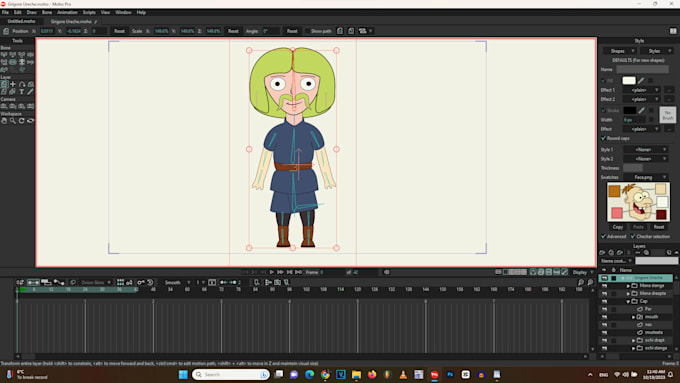
Task: Click the audio mute speaker icon near frame field
Action: [386, 272]
